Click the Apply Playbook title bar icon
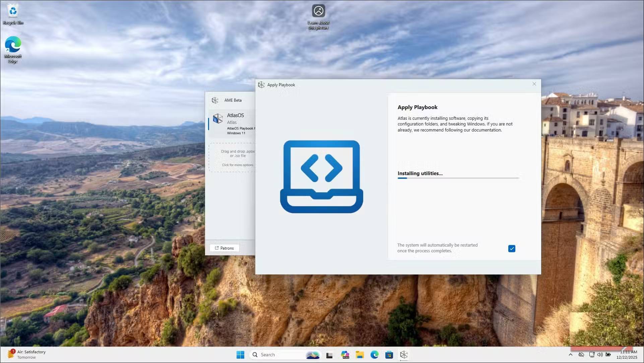644x363 pixels. 261,85
